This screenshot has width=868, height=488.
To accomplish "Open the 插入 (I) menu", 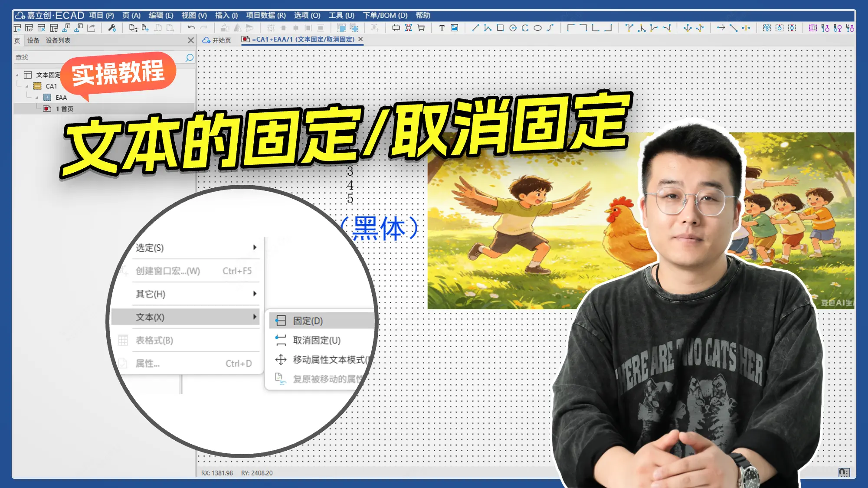I will 226,15.
